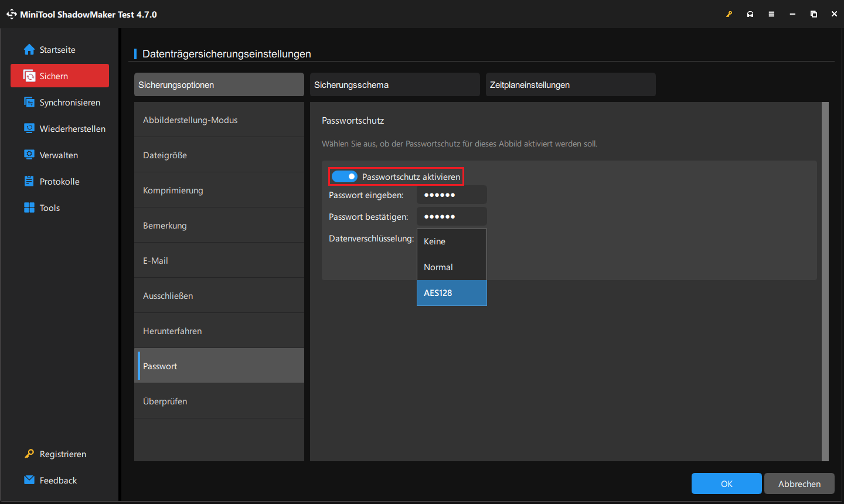This screenshot has width=844, height=504.
Task: Go to Startseite in sidebar
Action: (57, 50)
